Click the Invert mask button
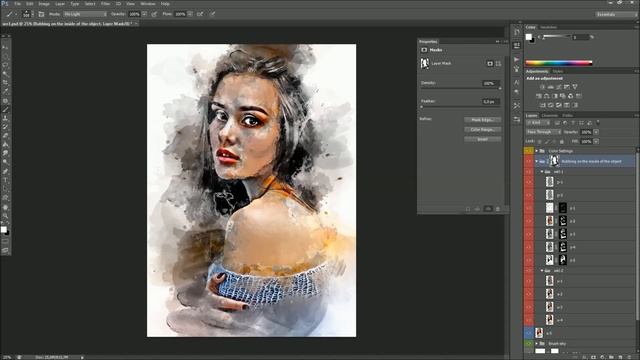Viewport: 640px width, 360px height. tap(482, 140)
